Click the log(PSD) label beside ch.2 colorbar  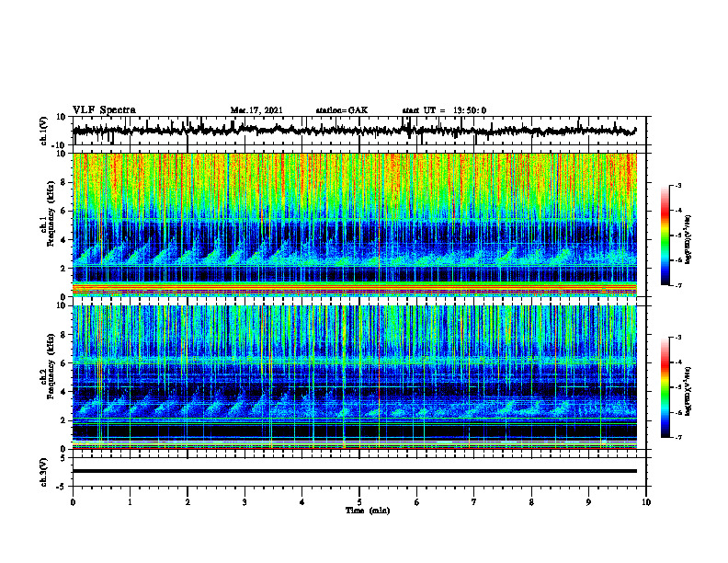[688, 392]
